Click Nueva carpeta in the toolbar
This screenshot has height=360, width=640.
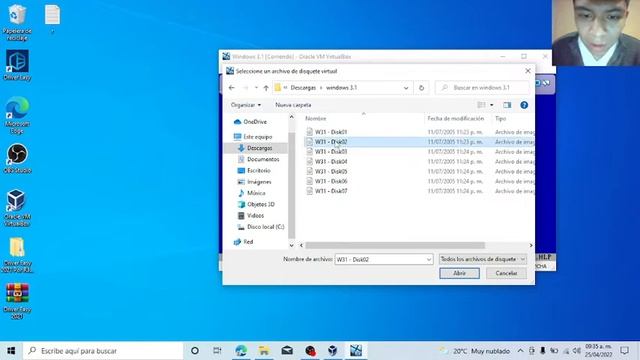(293, 105)
